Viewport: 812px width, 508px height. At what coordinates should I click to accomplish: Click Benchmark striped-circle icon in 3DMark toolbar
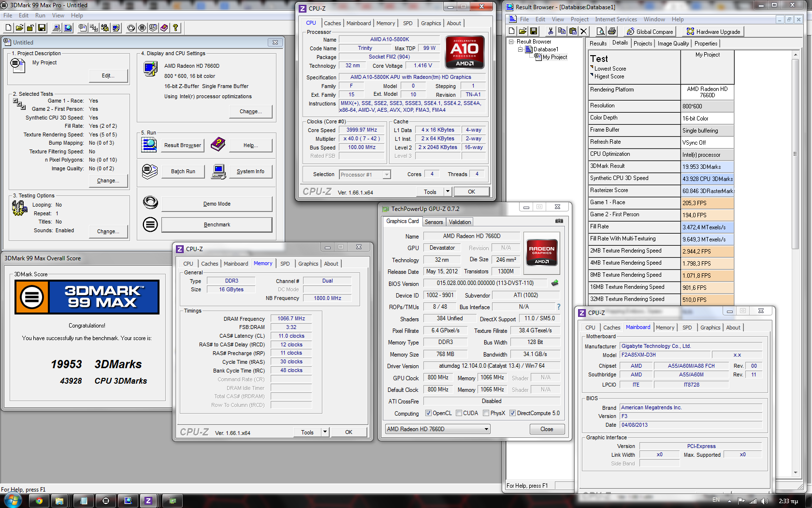(x=142, y=28)
